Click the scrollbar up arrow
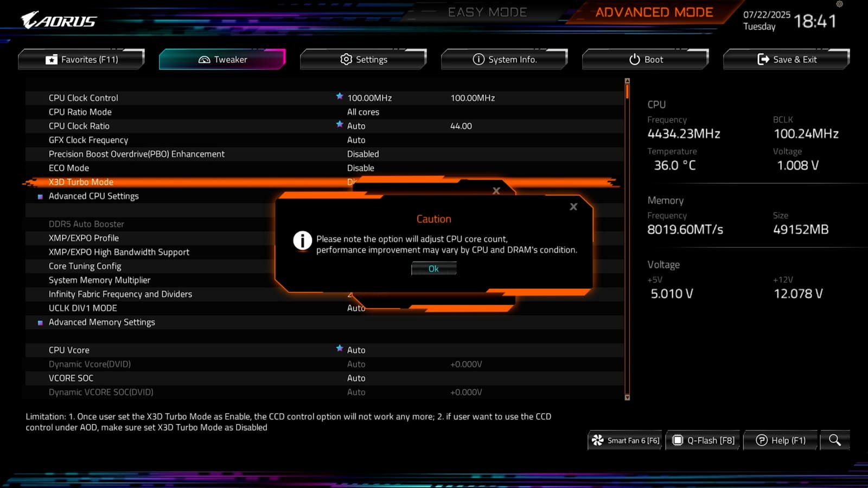Image resolution: width=868 pixels, height=488 pixels. [627, 81]
